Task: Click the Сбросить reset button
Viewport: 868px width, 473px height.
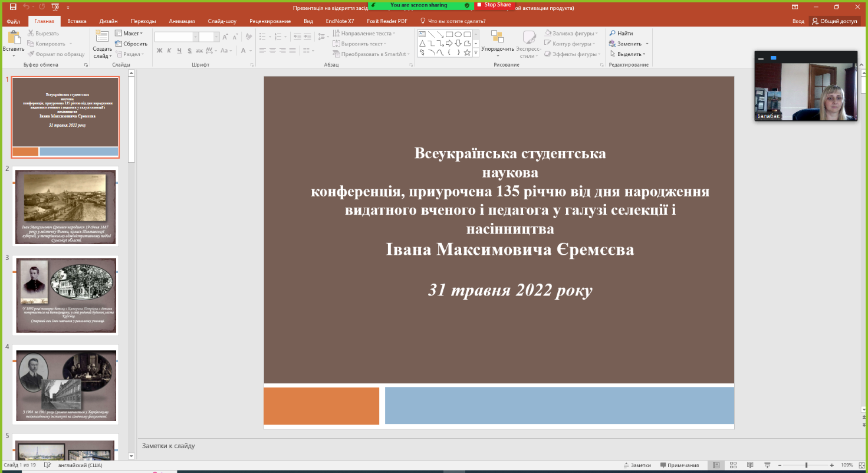Action: [131, 44]
